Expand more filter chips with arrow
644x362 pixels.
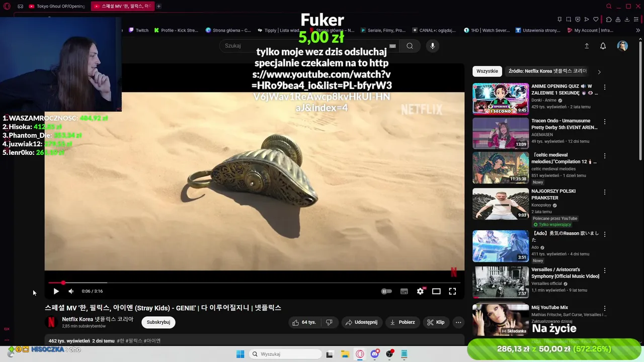(599, 72)
